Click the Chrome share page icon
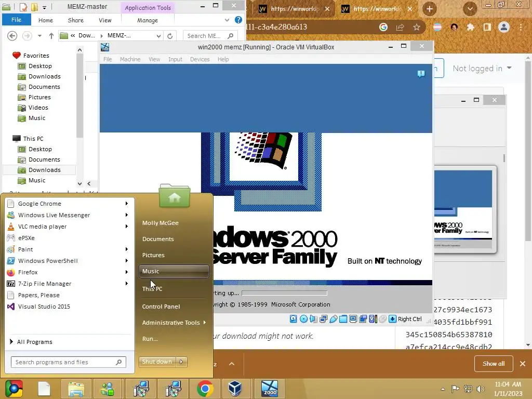This screenshot has height=399, width=532. coord(400,27)
